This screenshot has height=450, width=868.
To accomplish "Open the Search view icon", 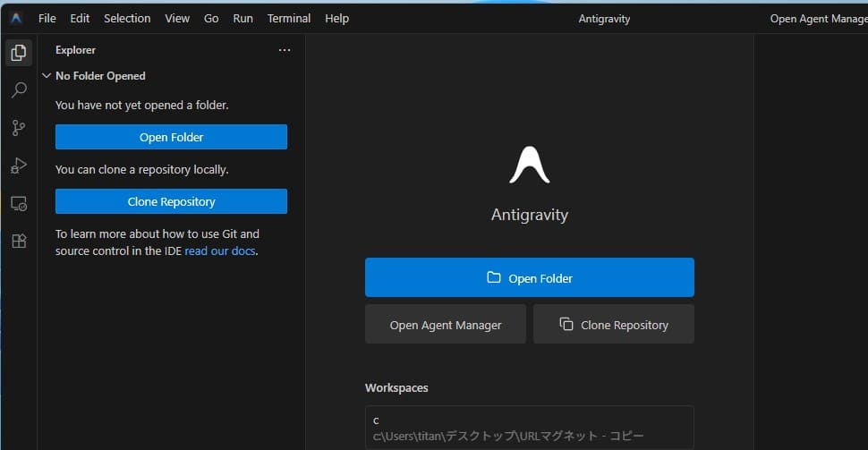I will (18, 90).
